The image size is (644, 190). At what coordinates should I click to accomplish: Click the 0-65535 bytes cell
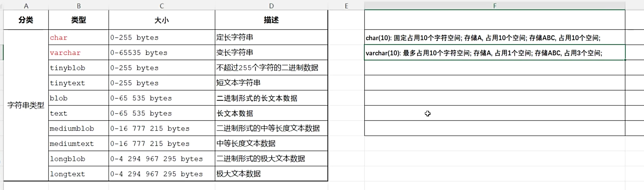pos(162,52)
